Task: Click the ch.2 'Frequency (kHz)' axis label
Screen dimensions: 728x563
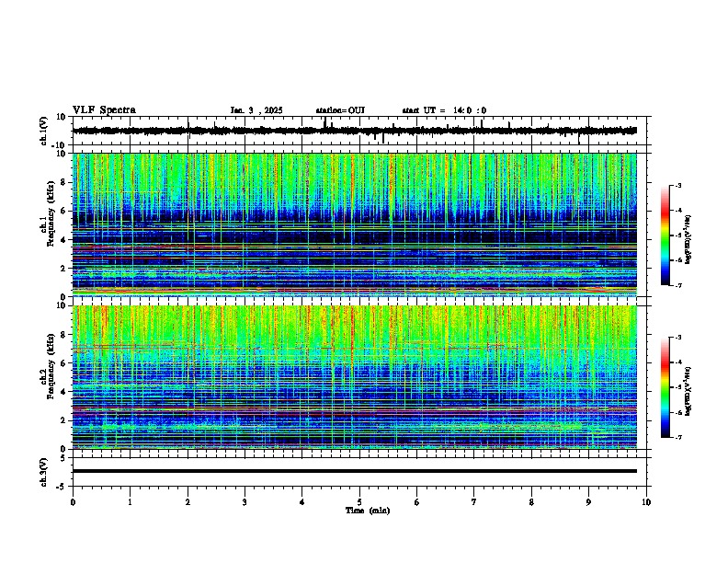Action: coord(51,366)
